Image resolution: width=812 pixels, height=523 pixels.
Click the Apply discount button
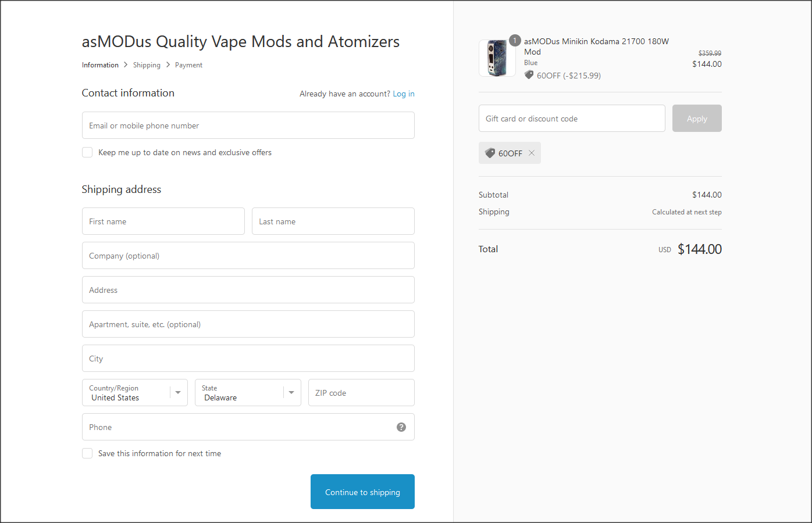coord(697,119)
